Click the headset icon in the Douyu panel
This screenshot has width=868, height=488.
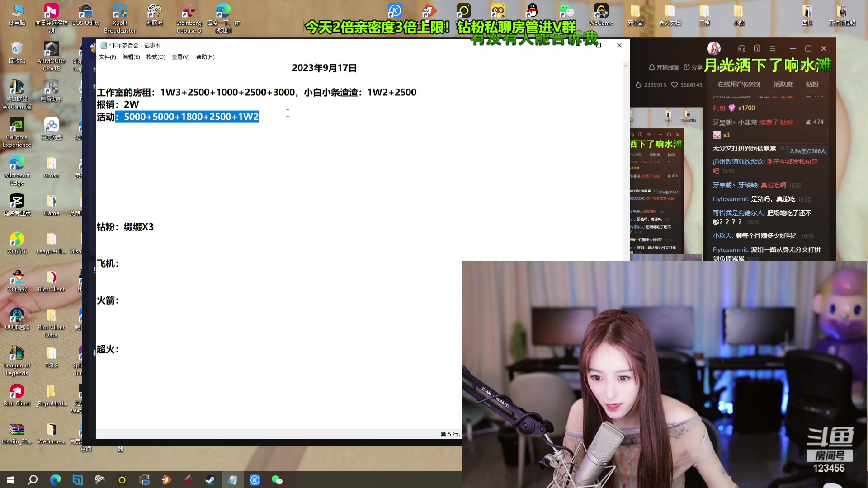tap(742, 48)
